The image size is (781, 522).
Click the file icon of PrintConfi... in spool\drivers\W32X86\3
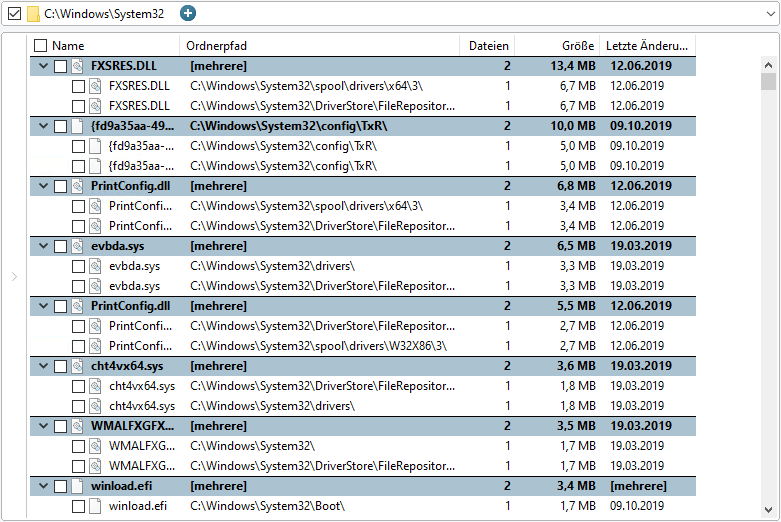coord(95,346)
